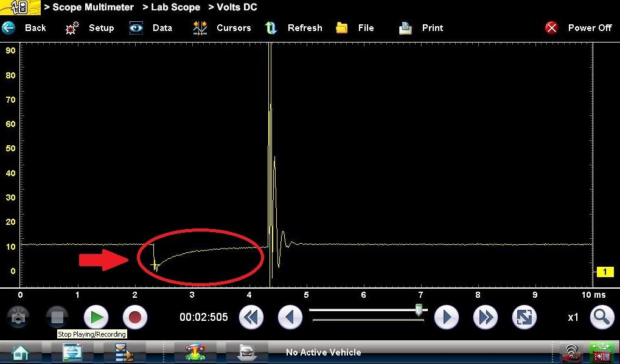Select channel 1 yellow marker
This screenshot has height=364, width=620.
[605, 272]
